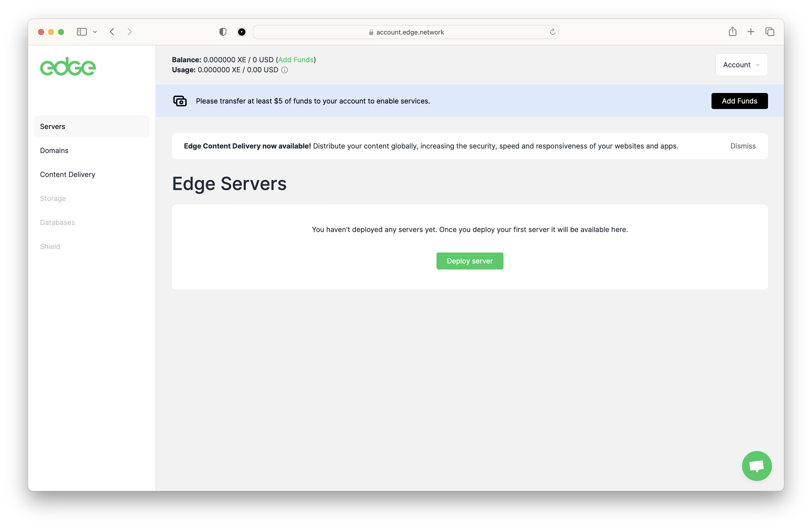
Task: Open a new tab with the plus icon
Action: (x=751, y=32)
